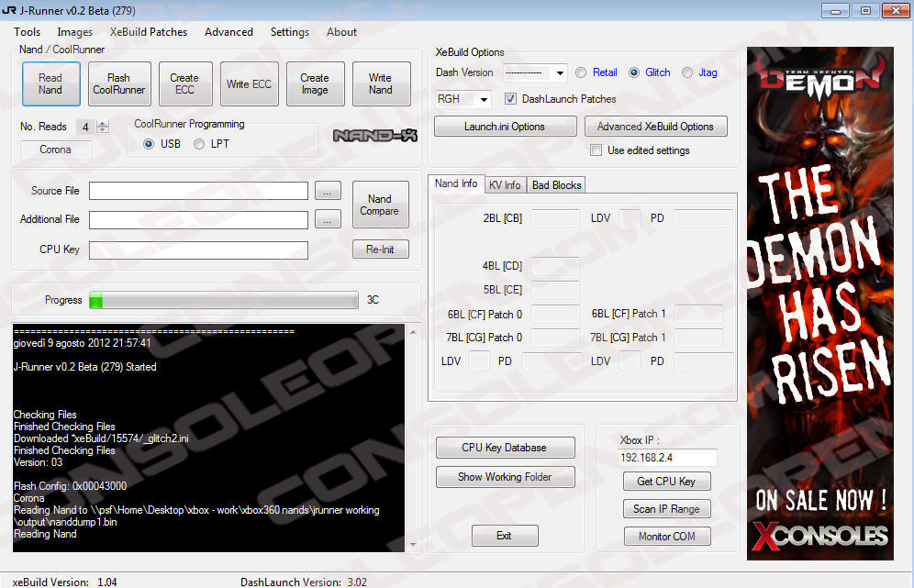Click the 6BL [CF] Patch 1 field
The image size is (914, 588).
[x=698, y=314]
